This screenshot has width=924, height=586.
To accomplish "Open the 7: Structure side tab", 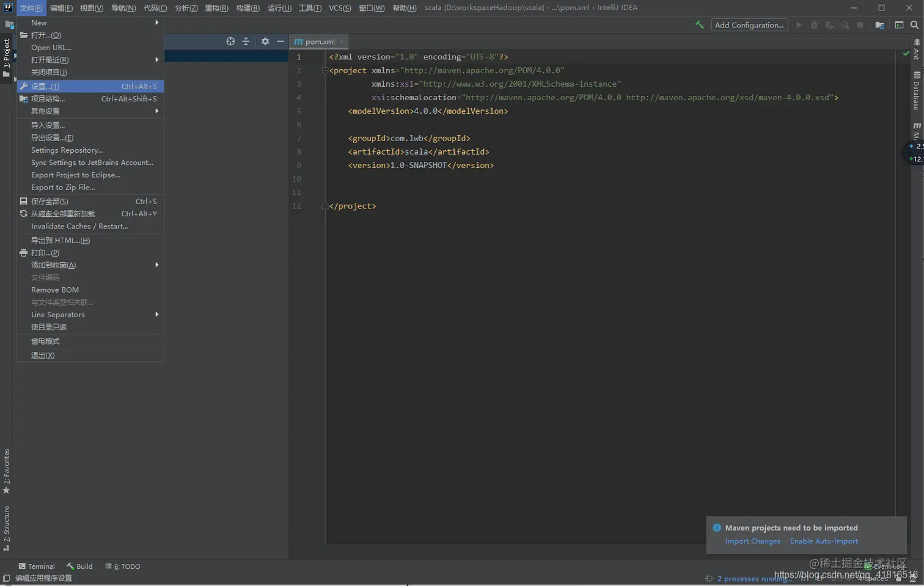I will click(x=7, y=529).
